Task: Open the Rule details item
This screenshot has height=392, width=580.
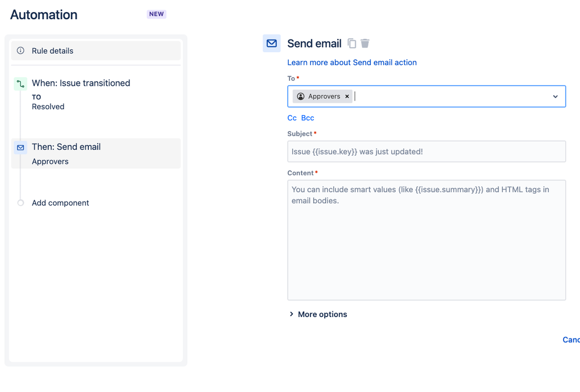Action: tap(96, 51)
